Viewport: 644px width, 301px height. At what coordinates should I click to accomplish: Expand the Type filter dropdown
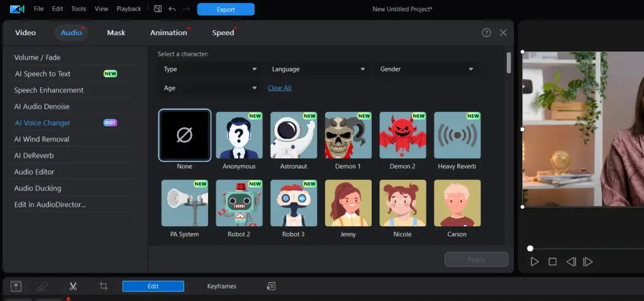click(209, 69)
